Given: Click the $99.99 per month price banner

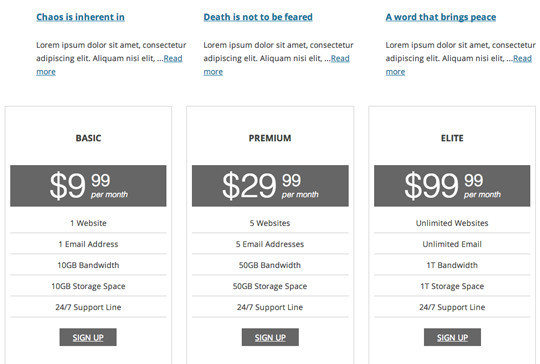Looking at the screenshot, I should pyautogui.click(x=452, y=186).
